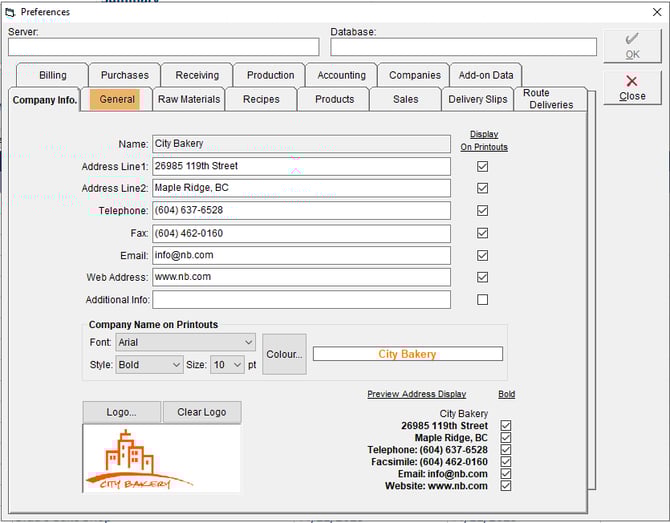
Task: Click the red X Close button
Action: coord(632,87)
